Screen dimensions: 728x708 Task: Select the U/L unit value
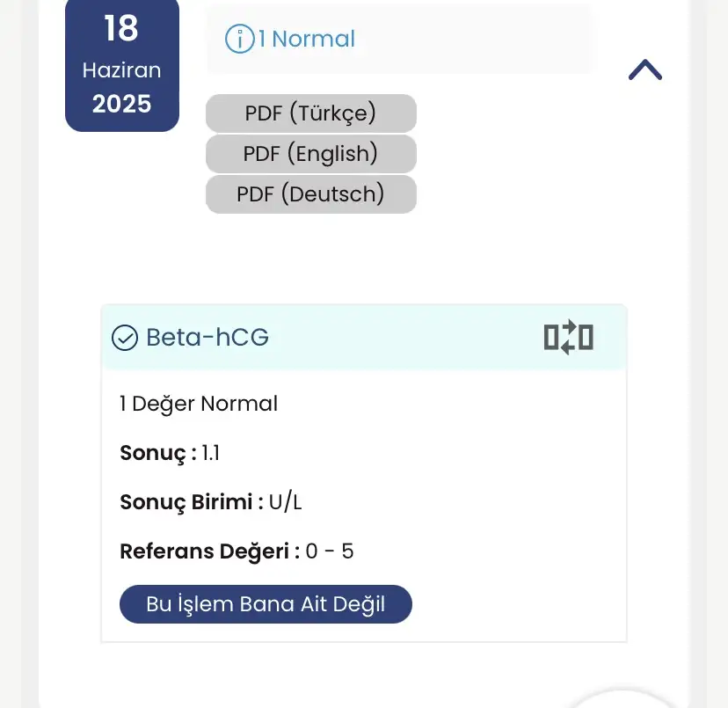point(286,503)
